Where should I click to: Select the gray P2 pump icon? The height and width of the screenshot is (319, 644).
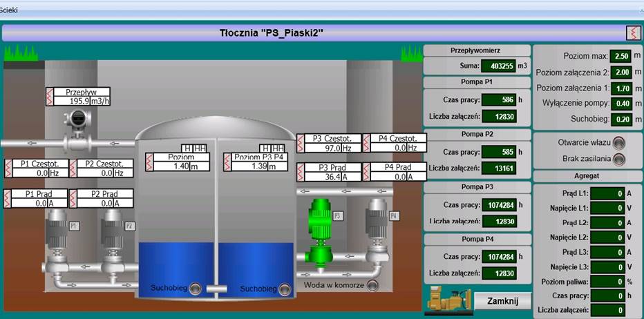tap(112, 230)
